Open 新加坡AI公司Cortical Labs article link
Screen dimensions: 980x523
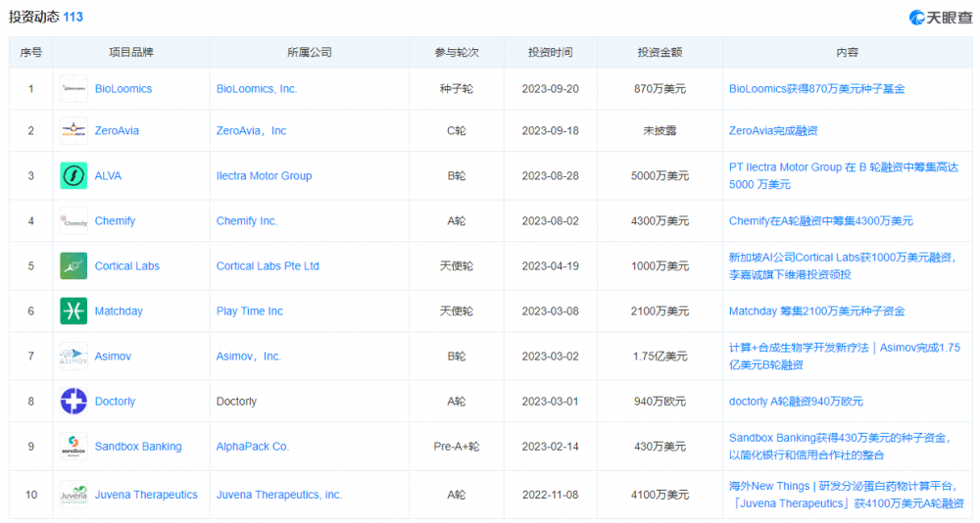(x=842, y=265)
